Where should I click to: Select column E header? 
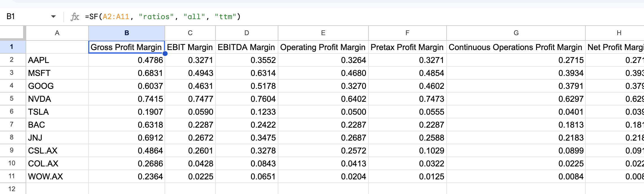point(323,33)
